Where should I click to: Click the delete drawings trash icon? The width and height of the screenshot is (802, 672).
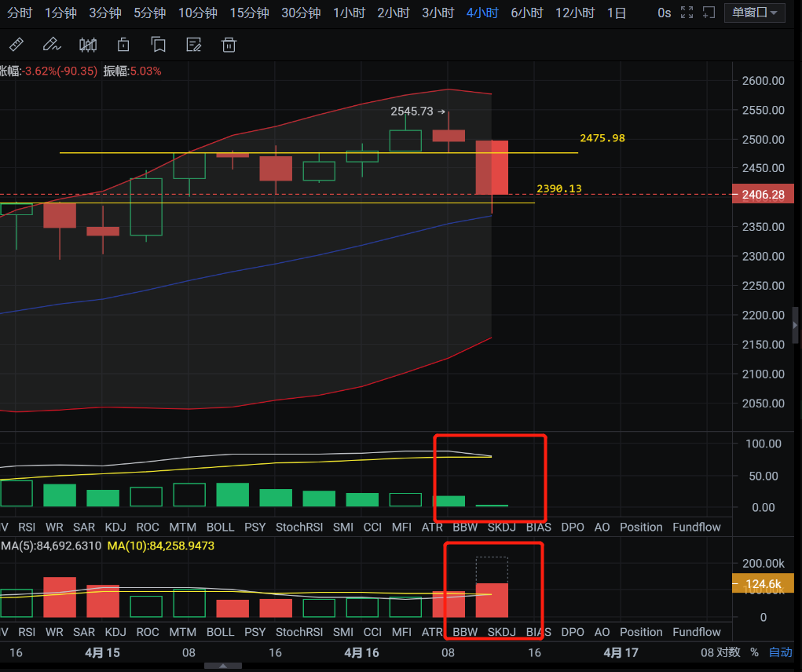(x=229, y=45)
